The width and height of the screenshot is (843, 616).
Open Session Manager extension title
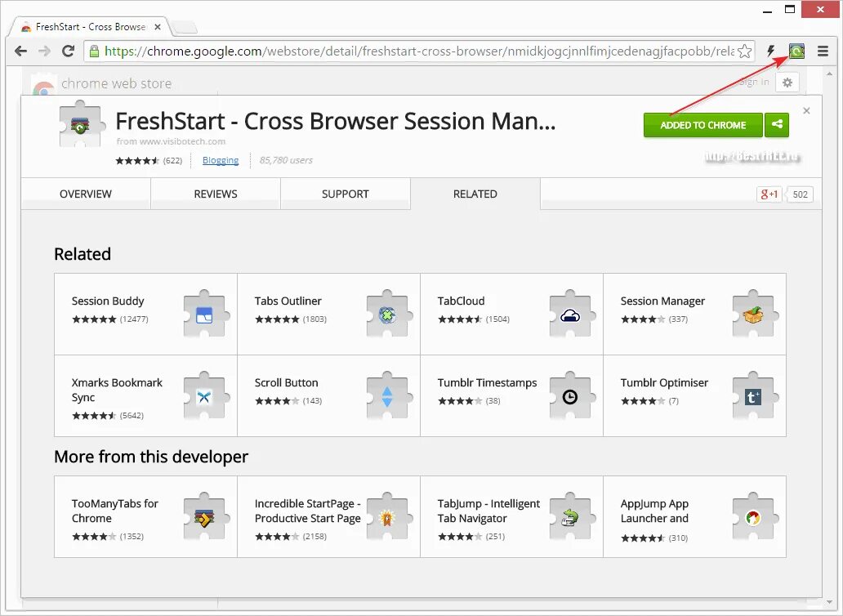(662, 301)
